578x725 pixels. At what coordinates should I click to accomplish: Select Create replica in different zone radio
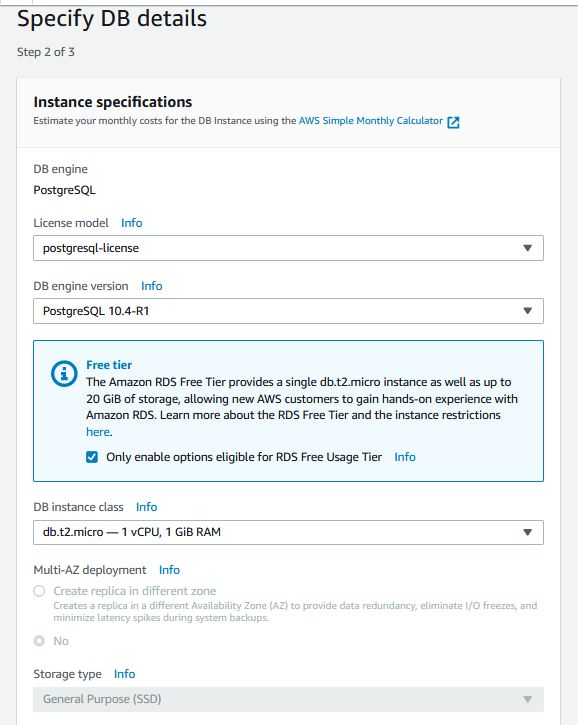coord(39,591)
